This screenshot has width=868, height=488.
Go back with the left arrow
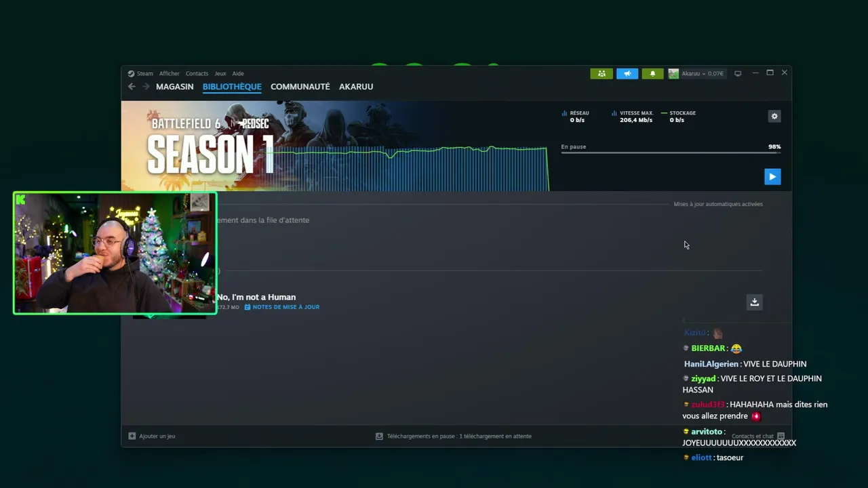pyautogui.click(x=132, y=87)
